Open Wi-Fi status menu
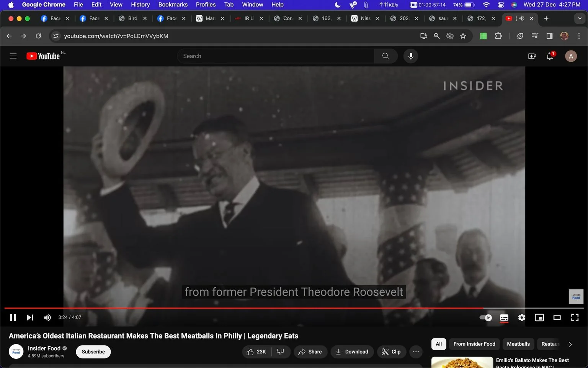The height and width of the screenshot is (368, 588). (x=486, y=5)
